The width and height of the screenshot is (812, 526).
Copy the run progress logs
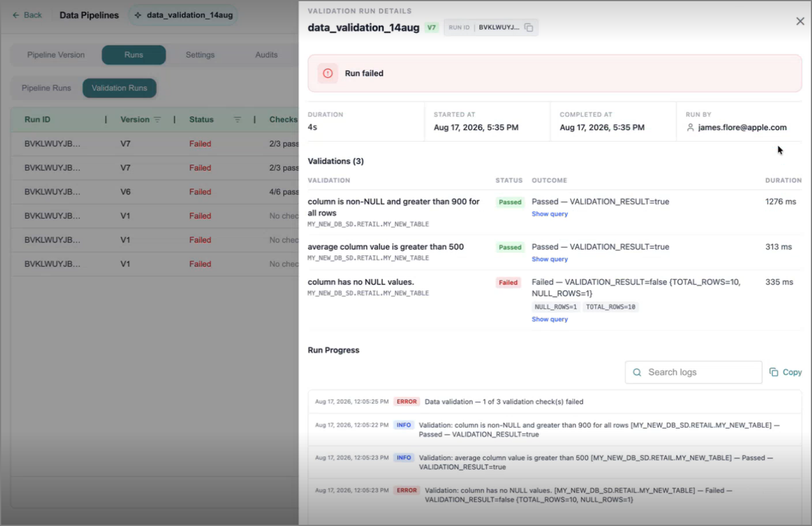[x=785, y=372]
